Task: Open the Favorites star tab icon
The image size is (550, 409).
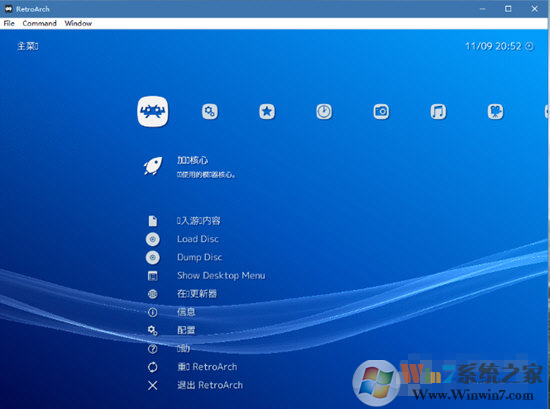Action: click(x=267, y=112)
